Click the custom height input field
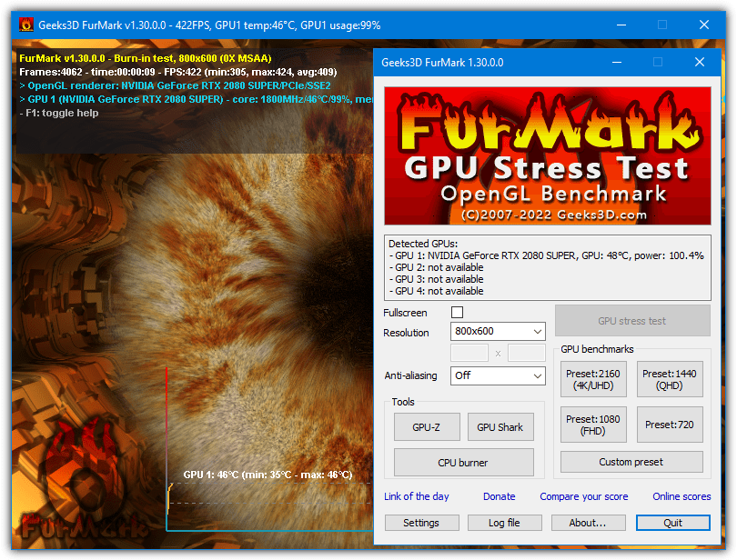Viewport: 737px width, 560px height. pyautogui.click(x=527, y=353)
